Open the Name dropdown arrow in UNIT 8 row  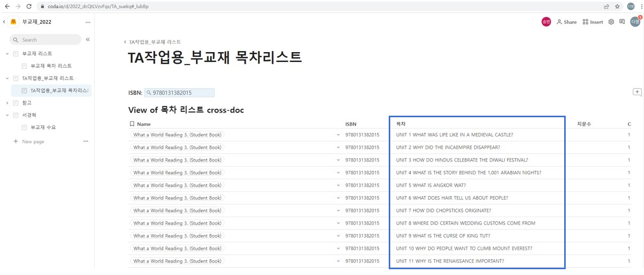[x=338, y=223]
